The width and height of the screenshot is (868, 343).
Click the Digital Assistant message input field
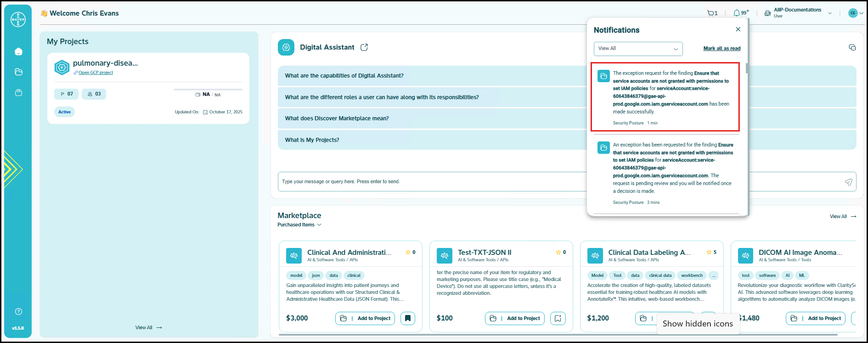coord(432,182)
